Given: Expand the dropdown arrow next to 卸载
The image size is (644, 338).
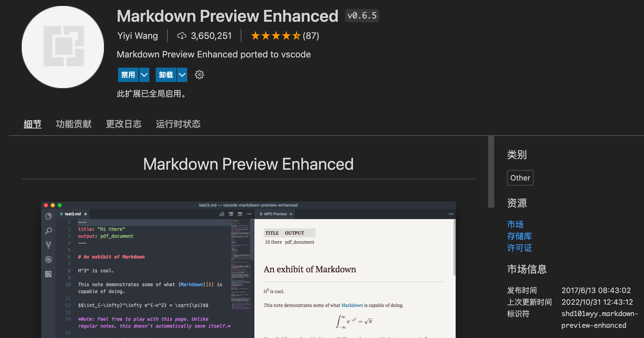Looking at the screenshot, I should pyautogui.click(x=182, y=75).
